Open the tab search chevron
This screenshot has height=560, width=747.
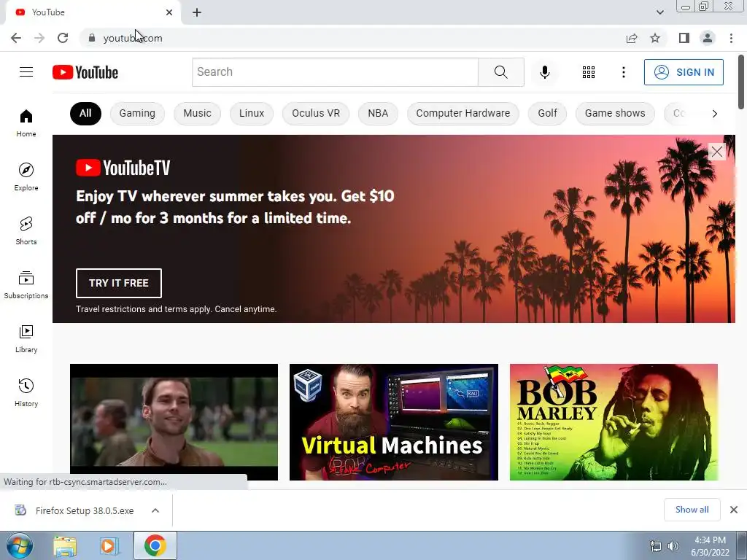click(659, 12)
